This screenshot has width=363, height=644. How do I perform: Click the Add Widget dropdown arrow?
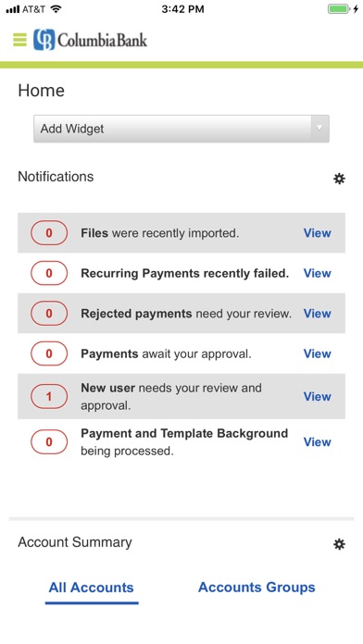click(x=319, y=128)
